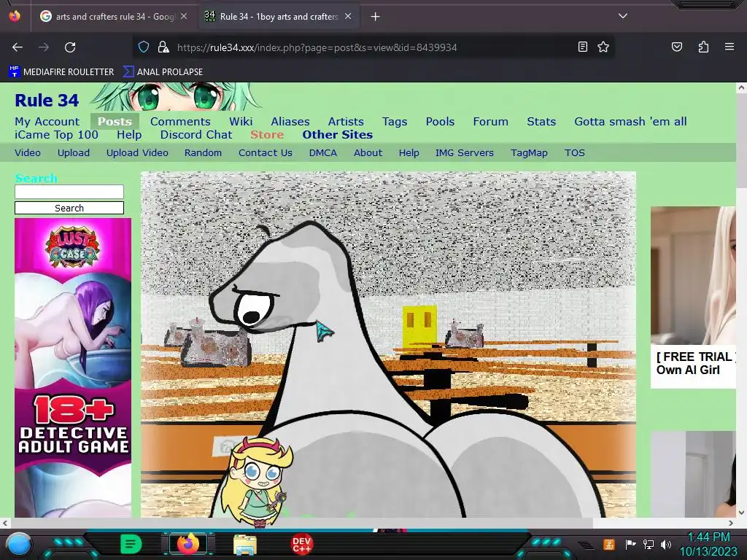Click Help beside iCame Top 100

[129, 135]
